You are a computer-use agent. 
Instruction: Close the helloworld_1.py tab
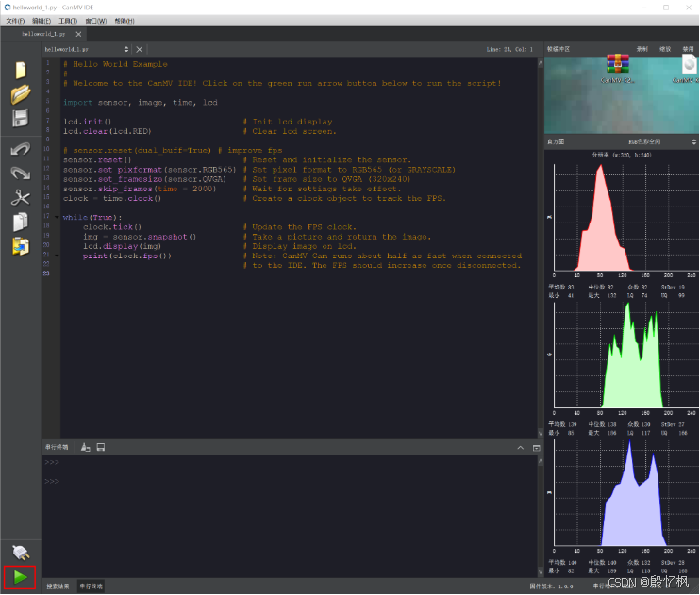click(78, 34)
